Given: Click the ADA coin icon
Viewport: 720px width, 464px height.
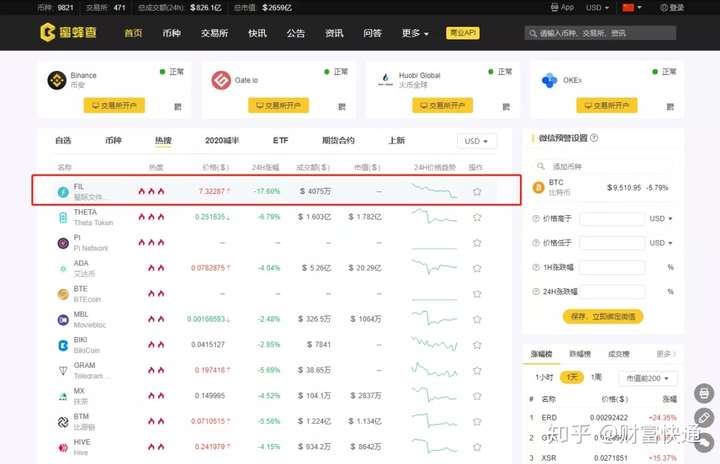Looking at the screenshot, I should (x=63, y=269).
